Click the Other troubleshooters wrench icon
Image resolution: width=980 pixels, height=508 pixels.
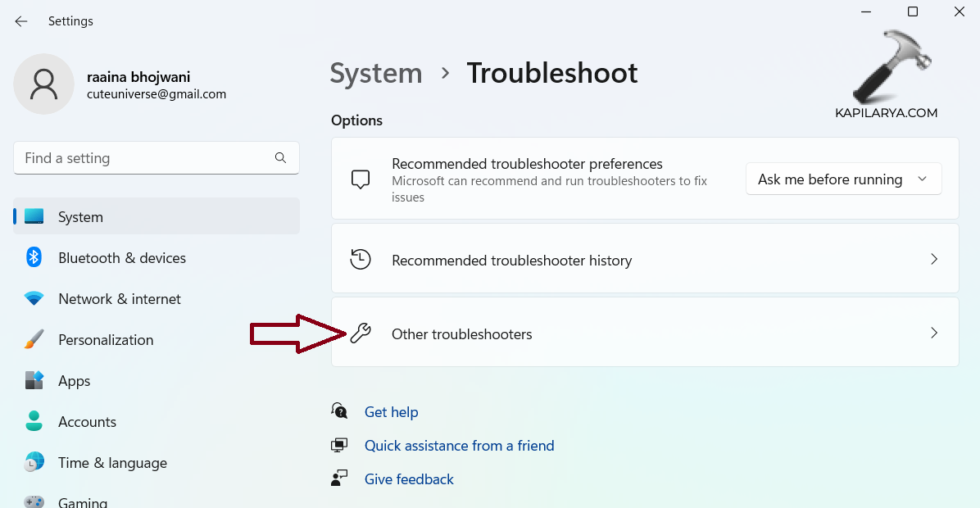(361, 333)
